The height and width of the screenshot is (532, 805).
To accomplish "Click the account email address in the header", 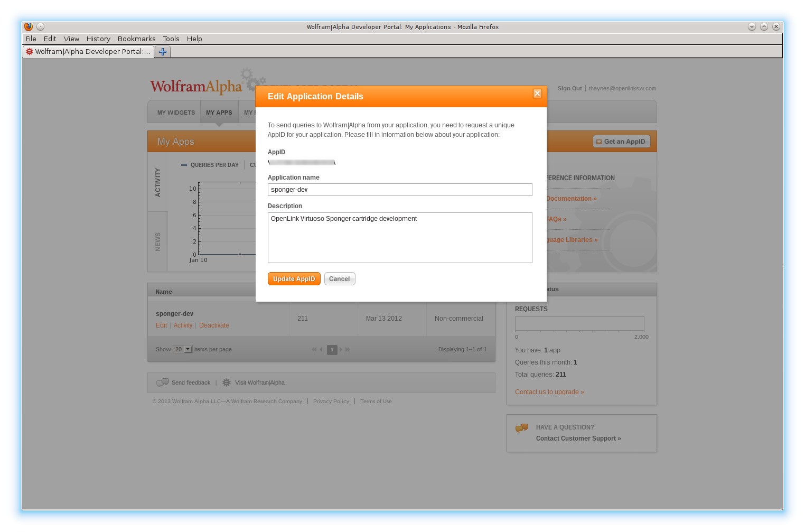I will [x=622, y=88].
